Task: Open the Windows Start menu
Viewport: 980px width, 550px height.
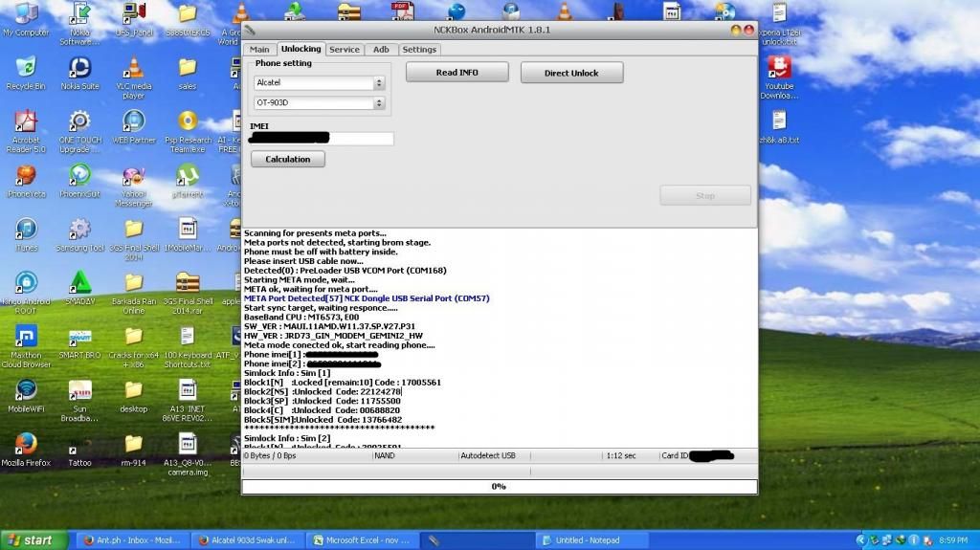Action: pyautogui.click(x=33, y=540)
